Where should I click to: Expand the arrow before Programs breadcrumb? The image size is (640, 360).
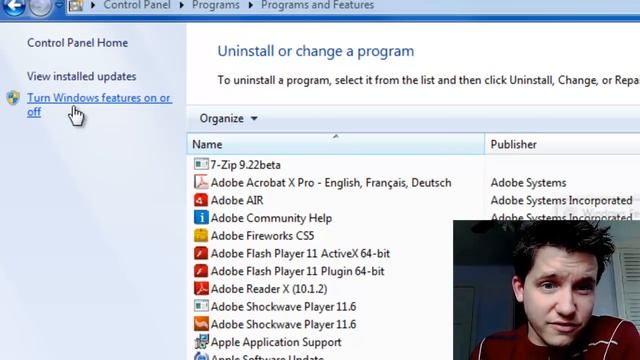(181, 6)
